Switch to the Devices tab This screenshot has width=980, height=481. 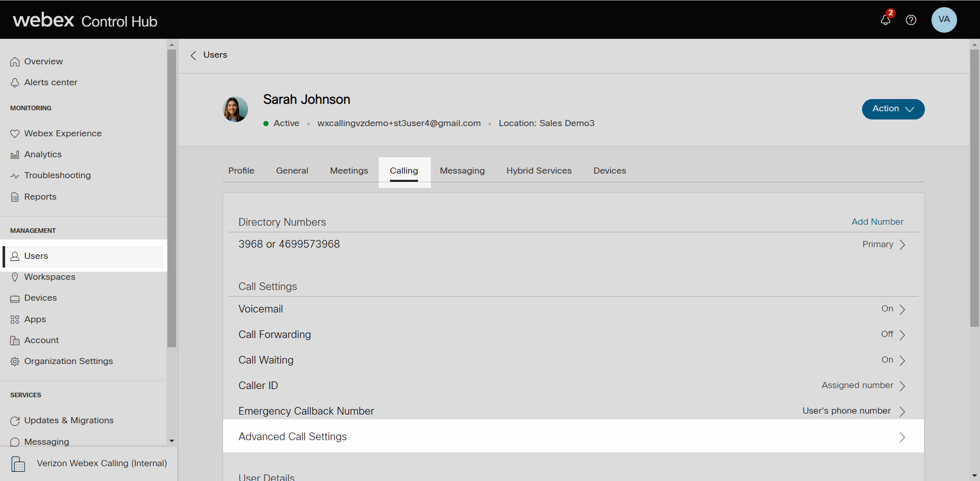pyautogui.click(x=609, y=171)
